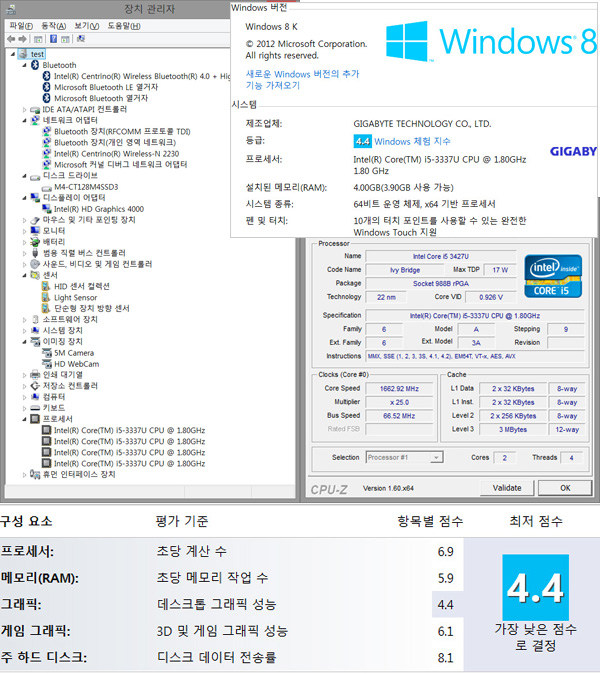Click the Validate button in CPU-Z
The height and width of the screenshot is (675, 600).
[x=507, y=488]
